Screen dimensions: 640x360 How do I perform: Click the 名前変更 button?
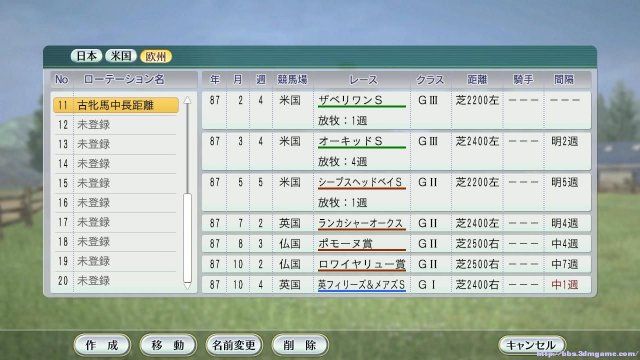(x=234, y=345)
